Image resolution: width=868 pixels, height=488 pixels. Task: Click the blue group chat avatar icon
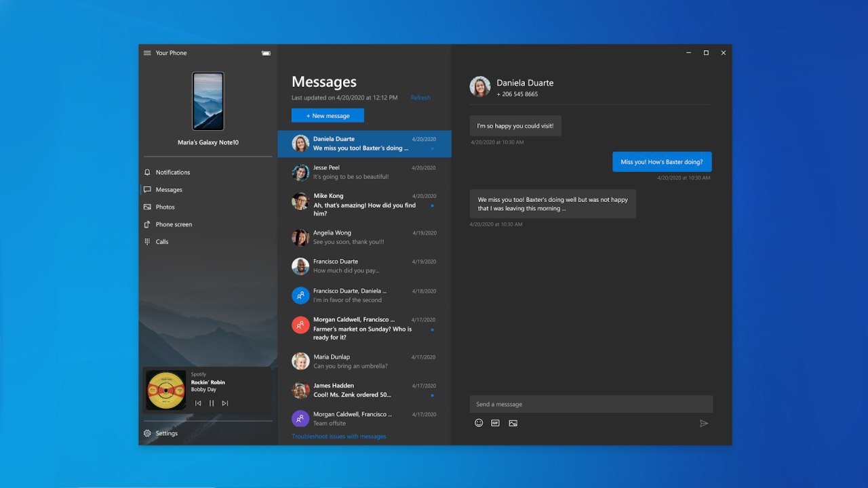pos(300,296)
